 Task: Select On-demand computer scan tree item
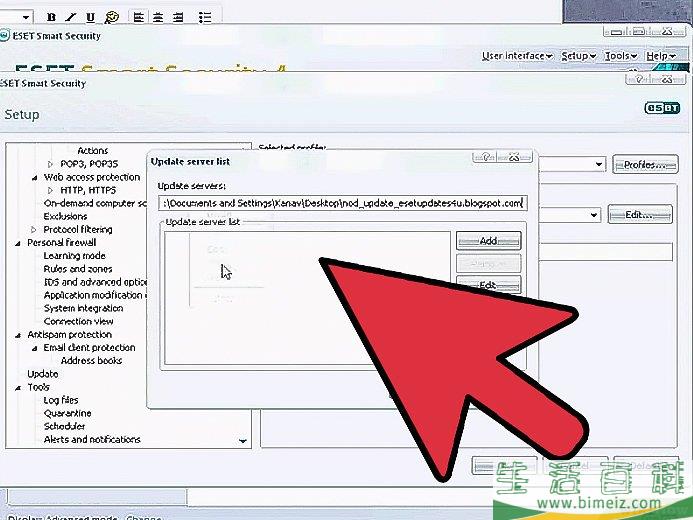pos(95,203)
